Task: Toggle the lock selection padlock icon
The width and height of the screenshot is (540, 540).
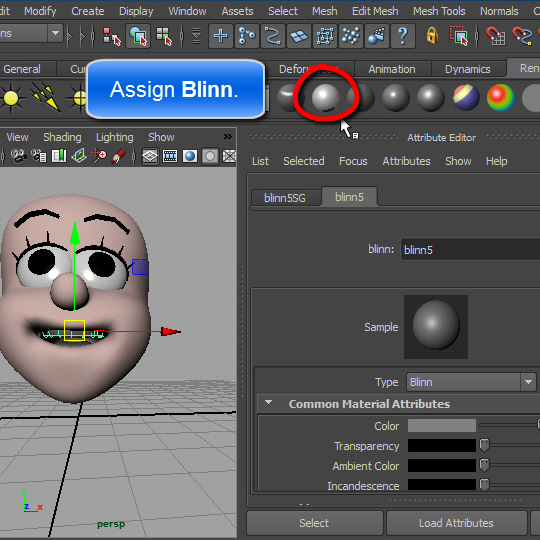Action: 432,36
